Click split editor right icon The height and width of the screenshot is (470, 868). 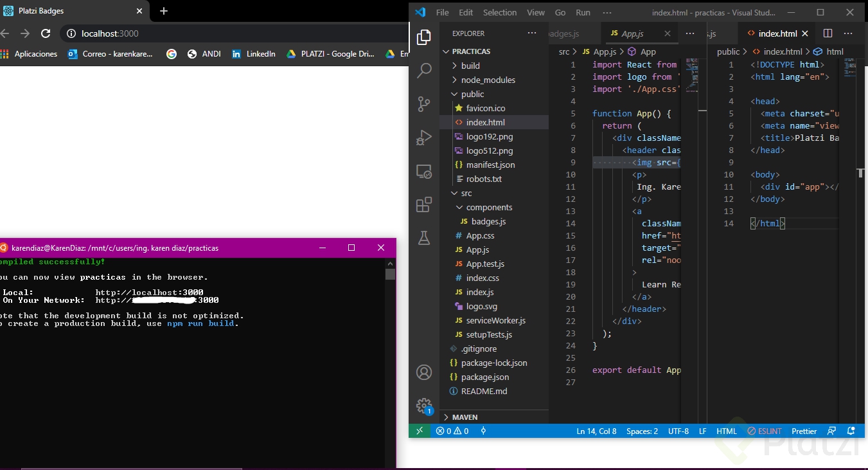pyautogui.click(x=828, y=33)
